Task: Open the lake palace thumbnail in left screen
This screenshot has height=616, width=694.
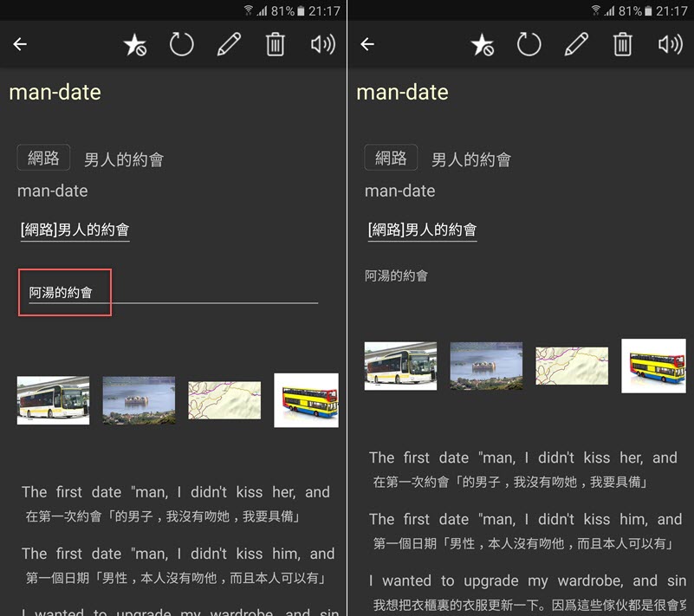Action: 139,400
